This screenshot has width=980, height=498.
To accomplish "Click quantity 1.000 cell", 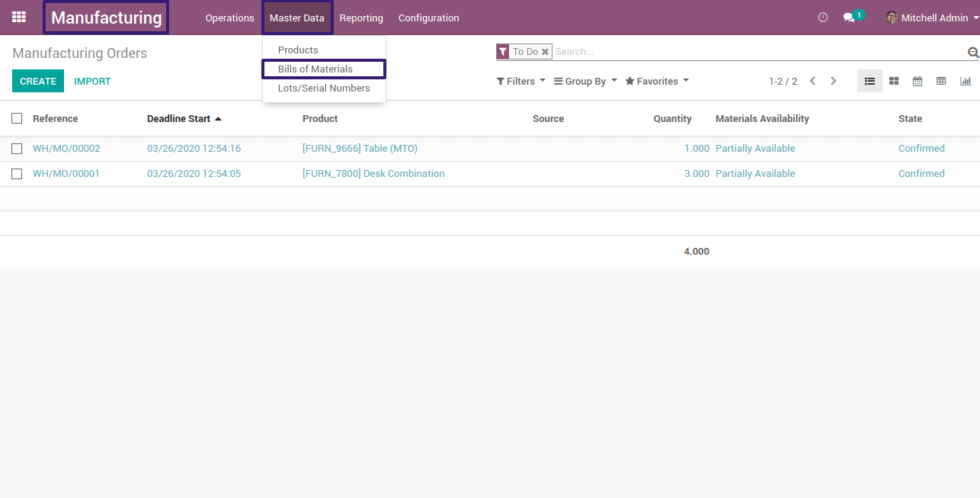I will click(x=697, y=149).
